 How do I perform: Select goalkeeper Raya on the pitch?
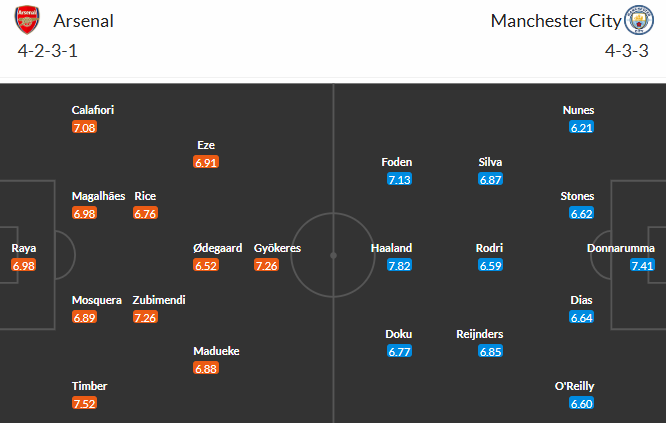coord(24,248)
